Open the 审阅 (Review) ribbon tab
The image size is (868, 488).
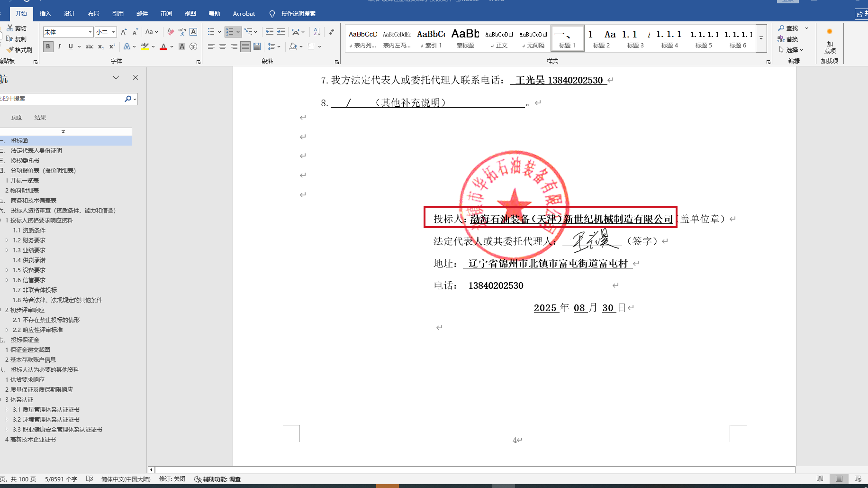(166, 14)
